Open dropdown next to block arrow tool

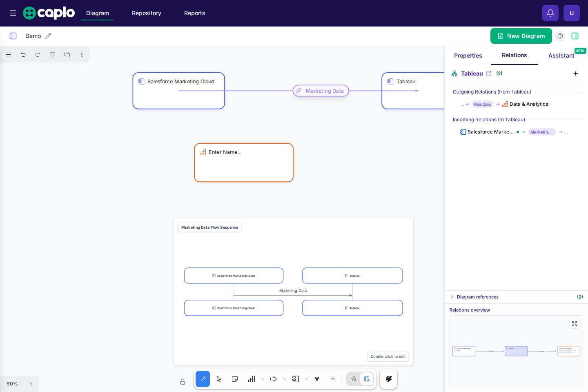[285, 379]
